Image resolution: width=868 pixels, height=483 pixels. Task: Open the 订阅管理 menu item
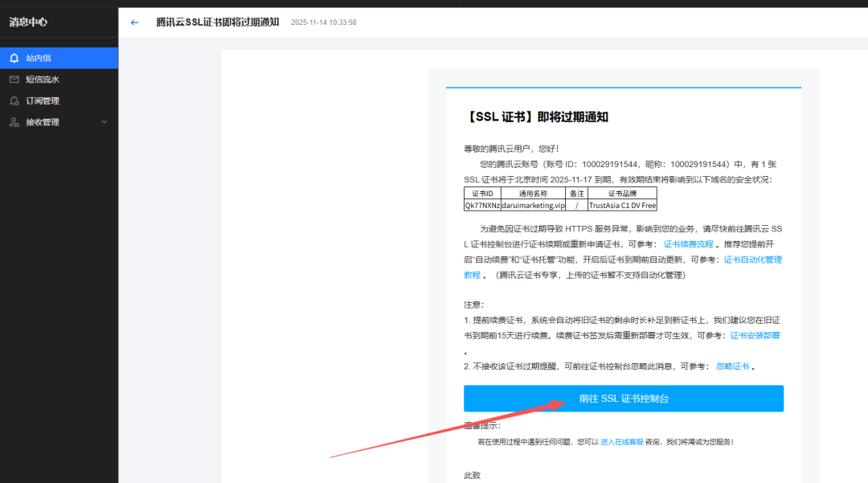pos(59,100)
